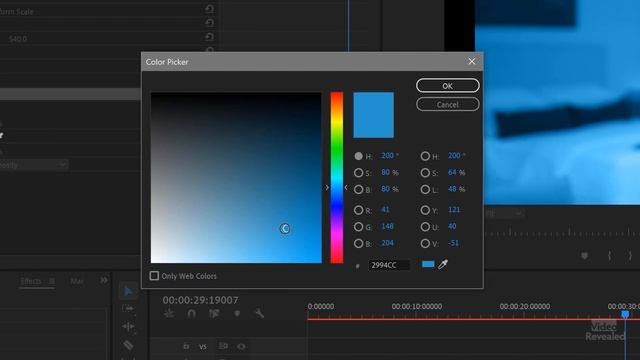Screen dimensions: 640x360
Task: Toggle the timeline Snap magnet icon
Action: 191,313
